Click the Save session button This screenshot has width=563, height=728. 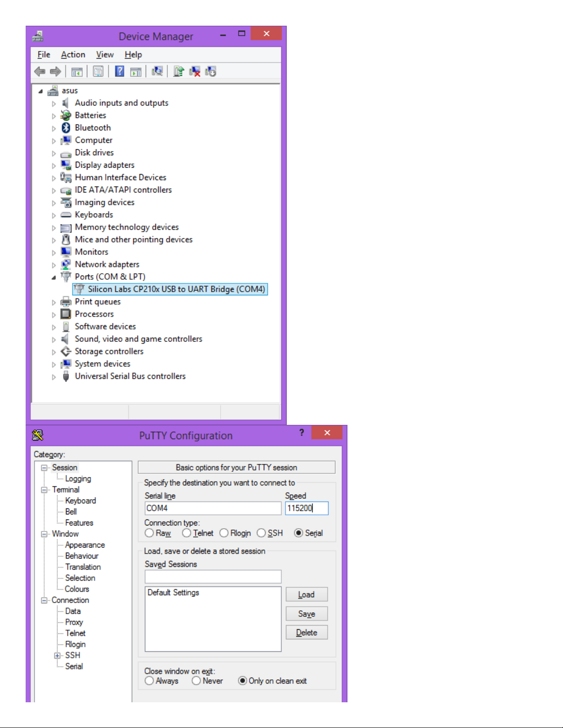307,614
